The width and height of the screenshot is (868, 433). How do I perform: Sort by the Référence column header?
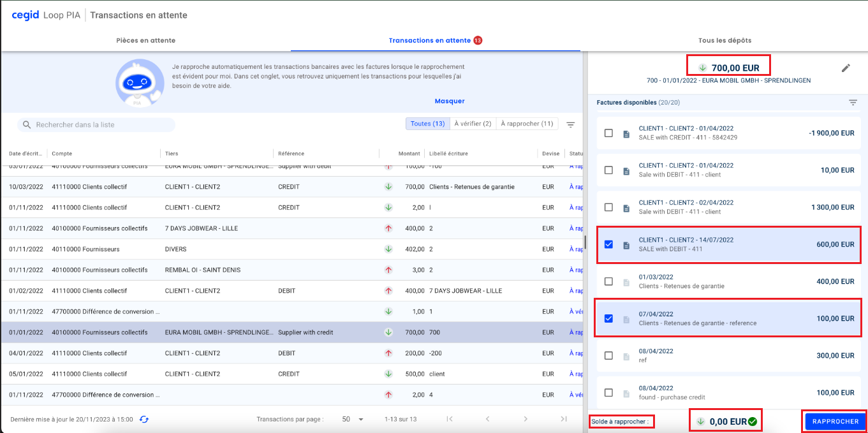[291, 154]
